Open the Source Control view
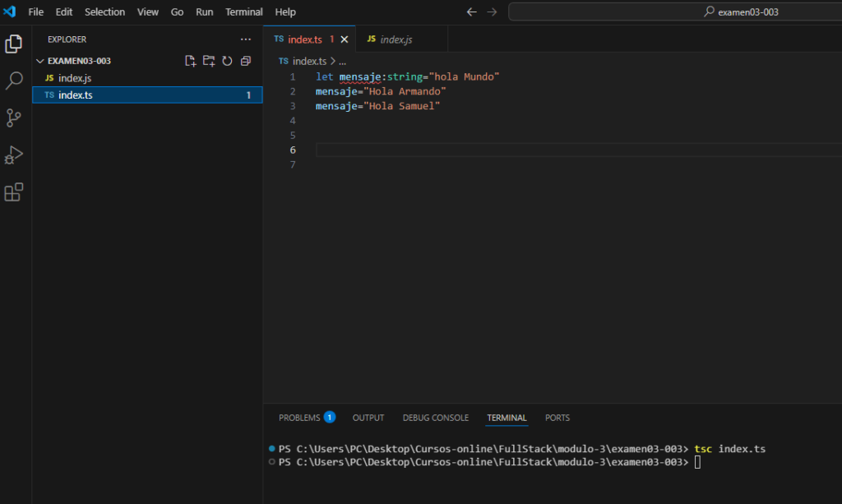Image resolution: width=842 pixels, height=504 pixels. 14,118
